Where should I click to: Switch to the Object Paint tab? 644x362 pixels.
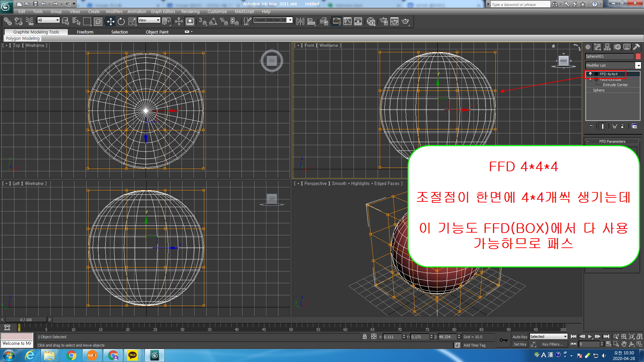tap(157, 32)
